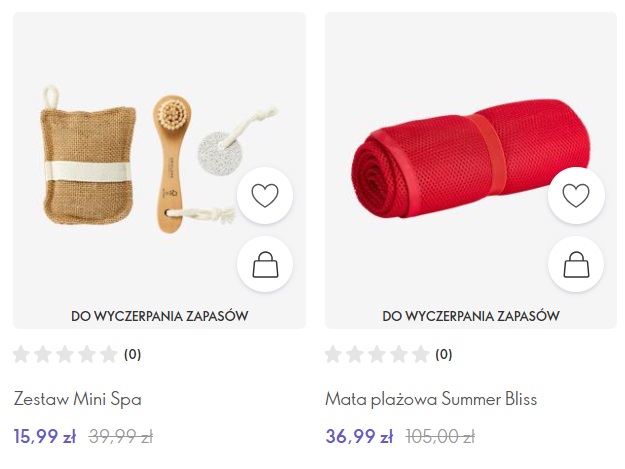View the (0) reviews count for Mini Spa
This screenshot has width=625, height=469.
click(x=133, y=354)
